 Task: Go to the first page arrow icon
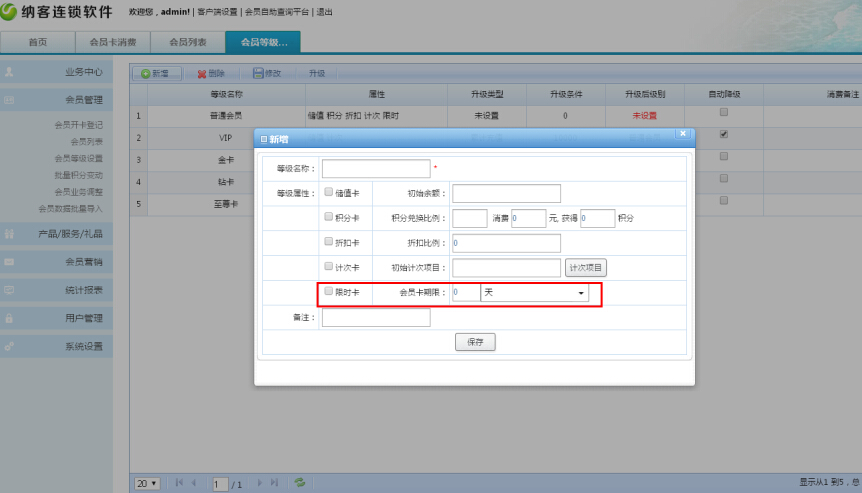pyautogui.click(x=179, y=483)
